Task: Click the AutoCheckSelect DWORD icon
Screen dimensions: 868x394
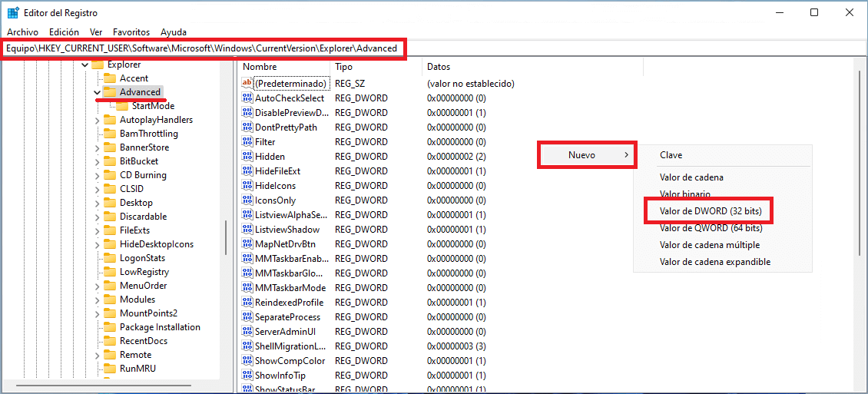Action: click(247, 98)
